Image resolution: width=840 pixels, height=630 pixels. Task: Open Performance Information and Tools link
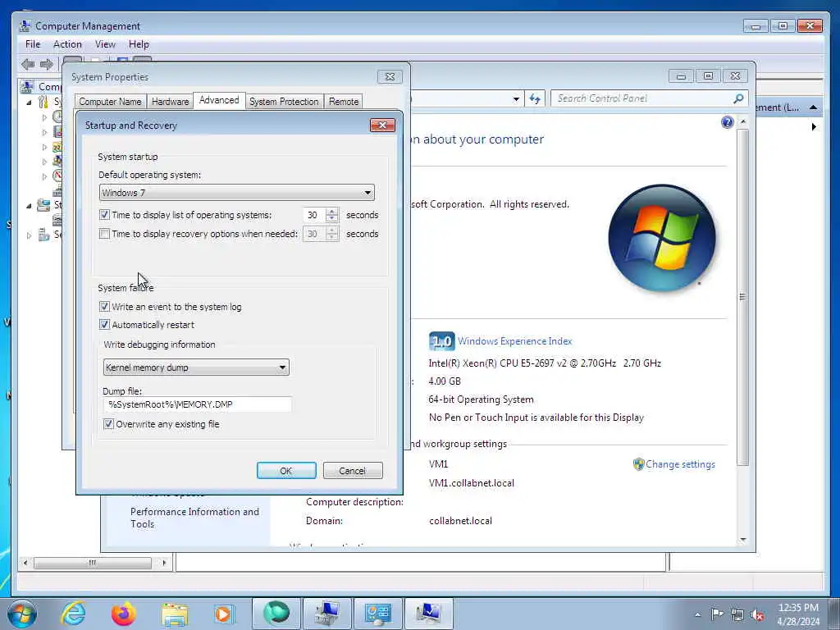pyautogui.click(x=194, y=518)
